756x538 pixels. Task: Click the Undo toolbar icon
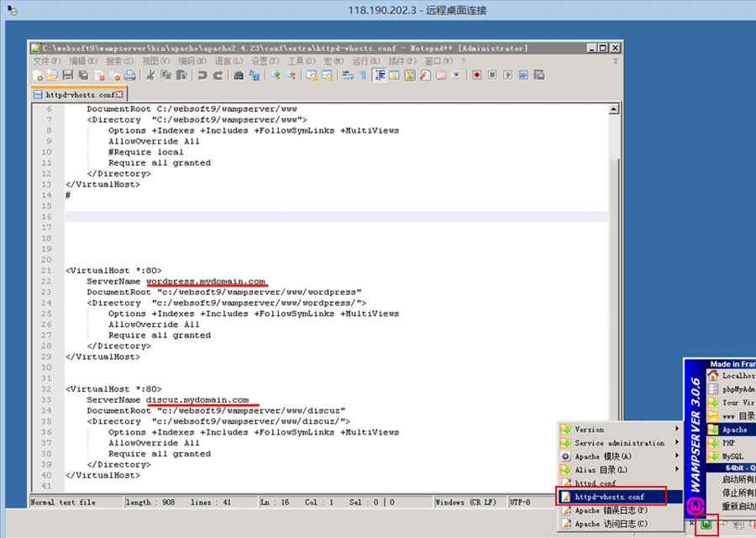[x=202, y=76]
